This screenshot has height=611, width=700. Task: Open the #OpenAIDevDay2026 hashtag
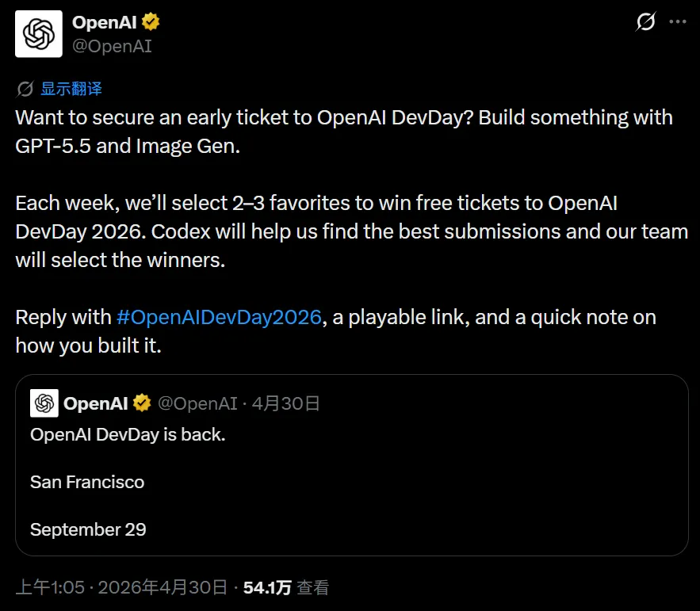point(219,317)
